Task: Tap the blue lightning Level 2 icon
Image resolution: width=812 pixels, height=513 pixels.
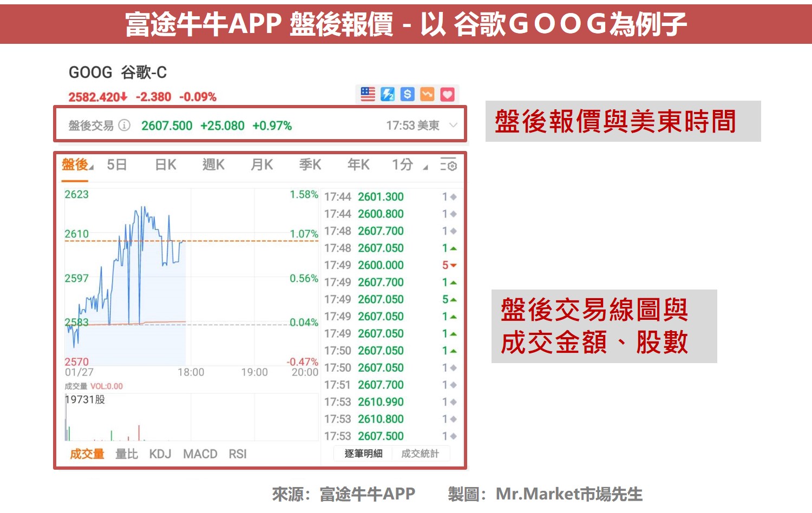Action: (x=388, y=94)
